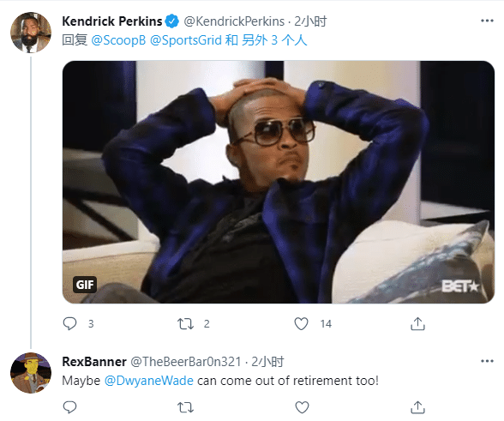Click the RexBanner display name
Viewport: 504px width, 421px height.
pos(94,362)
